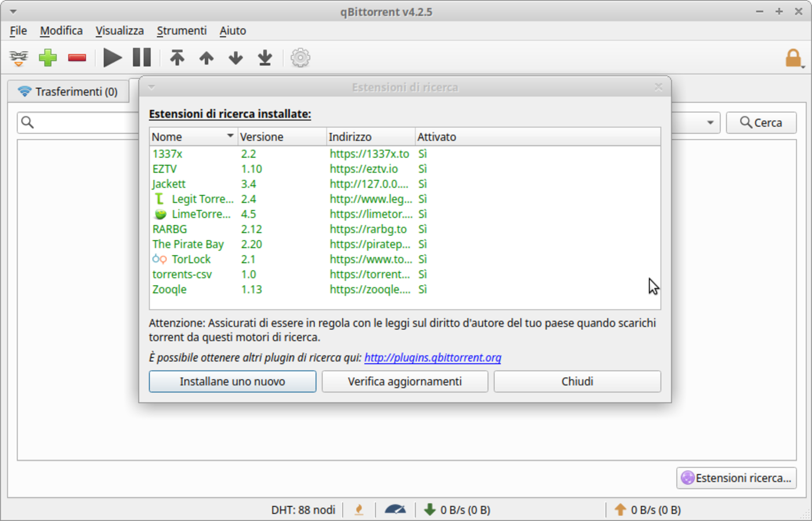Click Installane uno nuovo button
This screenshot has width=812, height=521.
click(232, 381)
